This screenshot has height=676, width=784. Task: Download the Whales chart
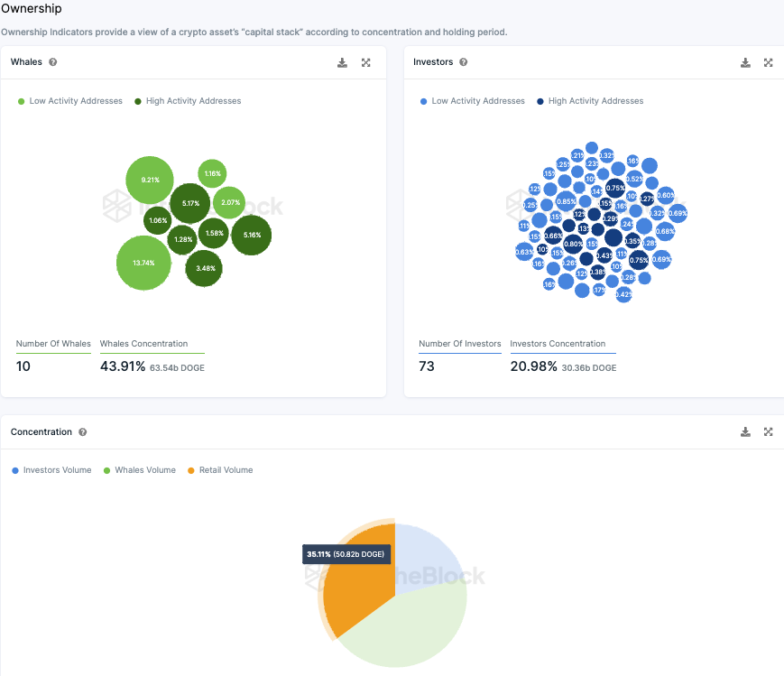click(x=342, y=62)
